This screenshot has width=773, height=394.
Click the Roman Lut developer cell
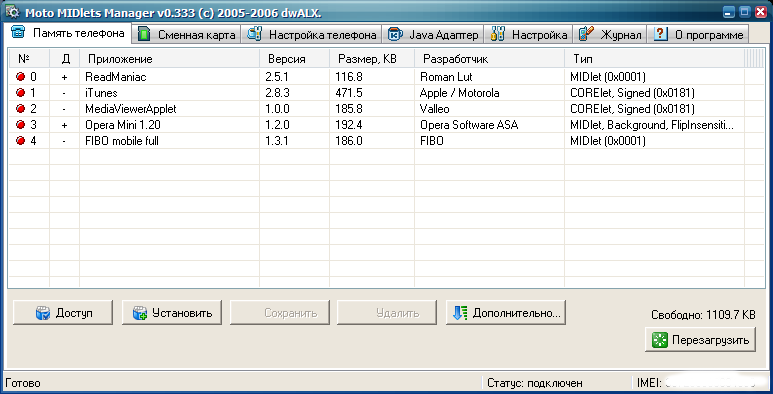(446, 77)
